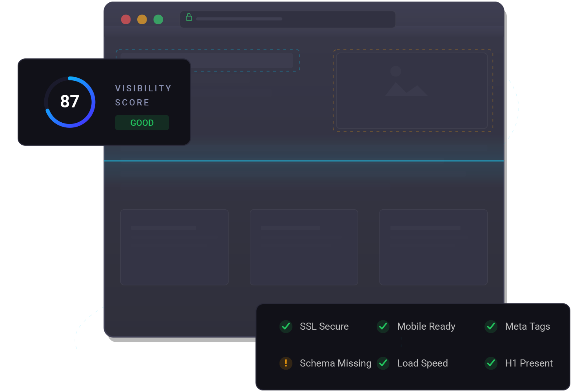This screenshot has height=392, width=588.
Task: Click the Load Speed checkmark icon
Action: pos(383,363)
